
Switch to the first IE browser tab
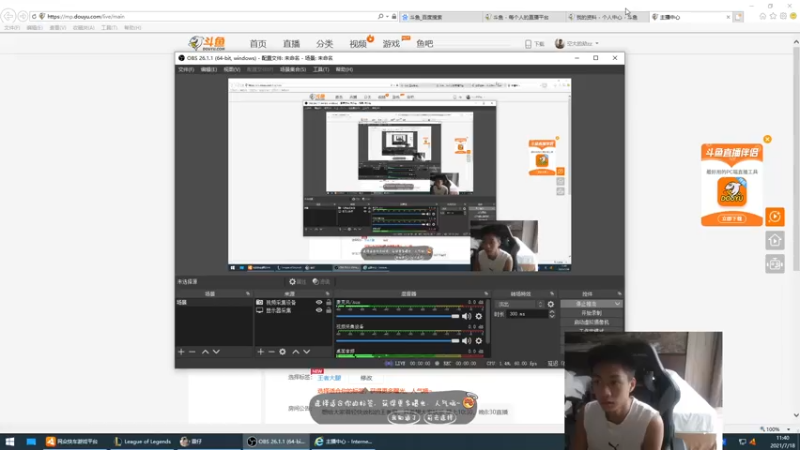pyautogui.click(x=441, y=17)
